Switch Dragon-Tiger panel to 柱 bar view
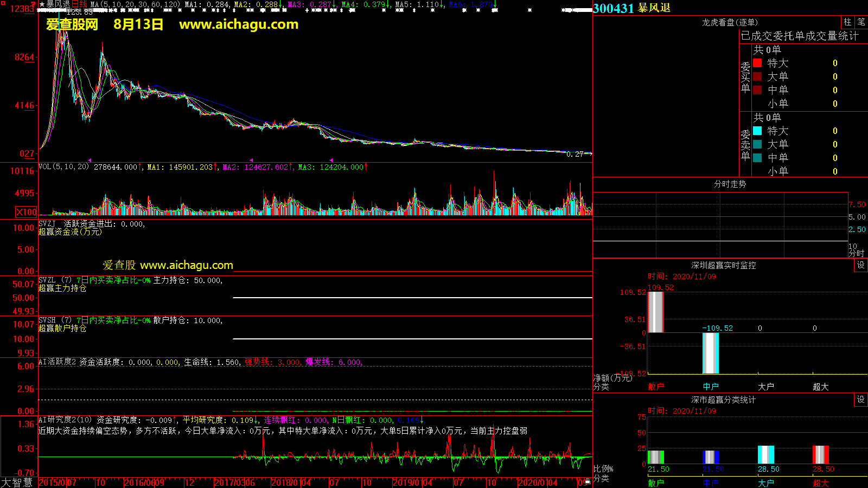This screenshot has height=488, width=868. [x=847, y=22]
